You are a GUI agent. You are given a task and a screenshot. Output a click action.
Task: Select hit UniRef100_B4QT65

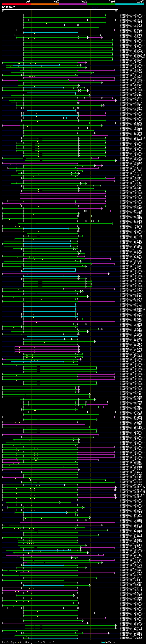click(131, 77)
